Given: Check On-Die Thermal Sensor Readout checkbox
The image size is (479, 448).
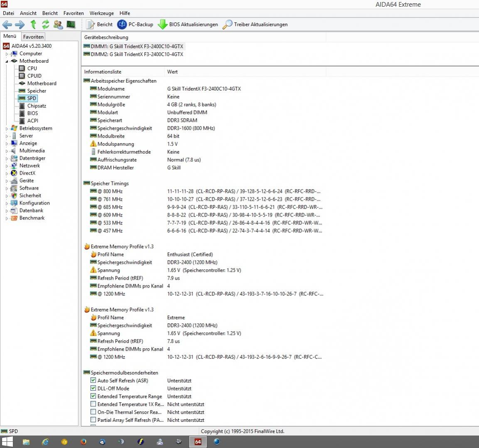Looking at the screenshot, I should click(93, 412).
